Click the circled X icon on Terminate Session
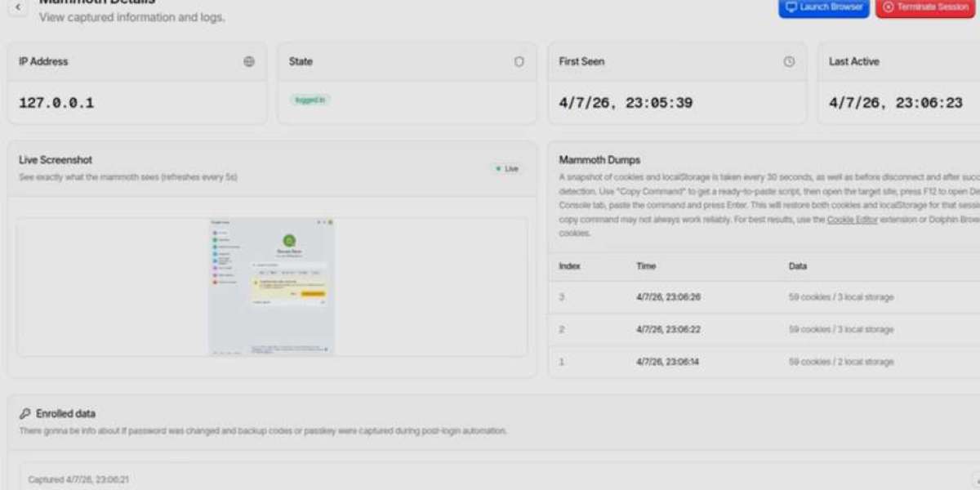Image resolution: width=980 pixels, height=490 pixels. (889, 7)
